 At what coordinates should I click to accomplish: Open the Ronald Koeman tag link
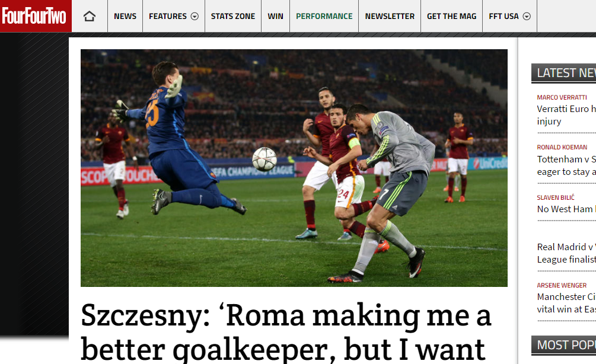[562, 147]
